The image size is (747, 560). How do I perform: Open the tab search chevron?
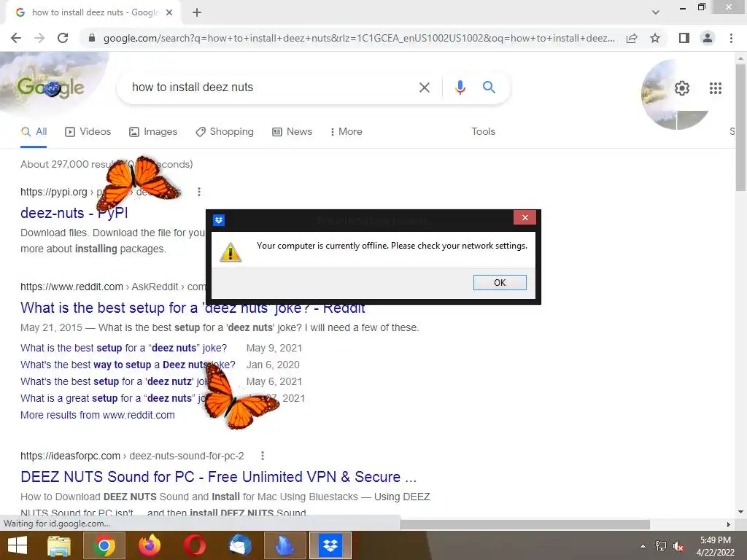tap(656, 12)
